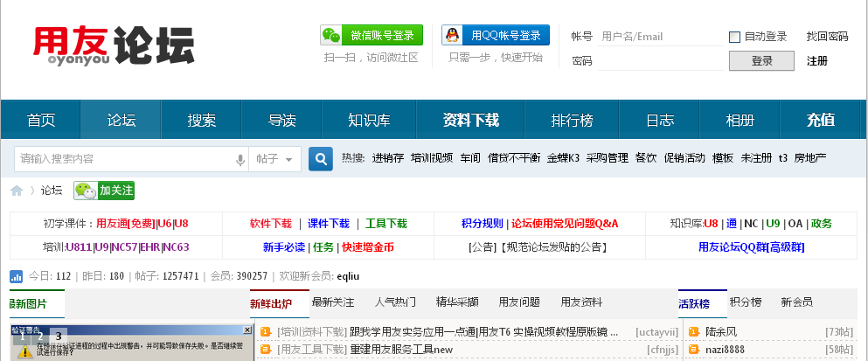Open 导读 in navigation bar
The width and height of the screenshot is (868, 361).
[281, 120]
